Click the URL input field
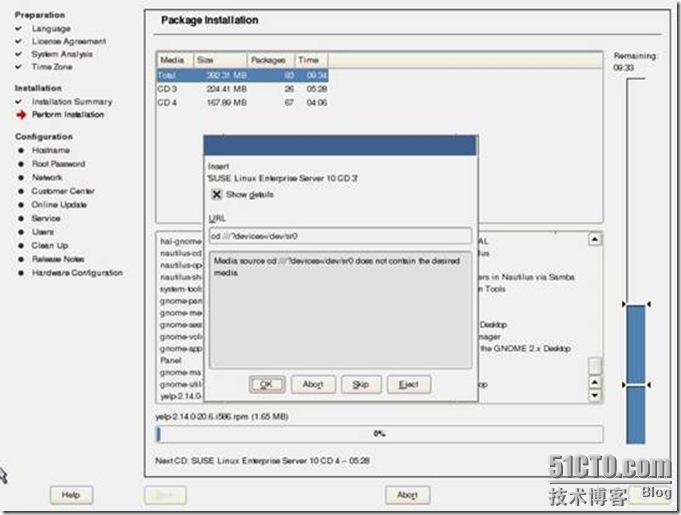 [x=340, y=236]
